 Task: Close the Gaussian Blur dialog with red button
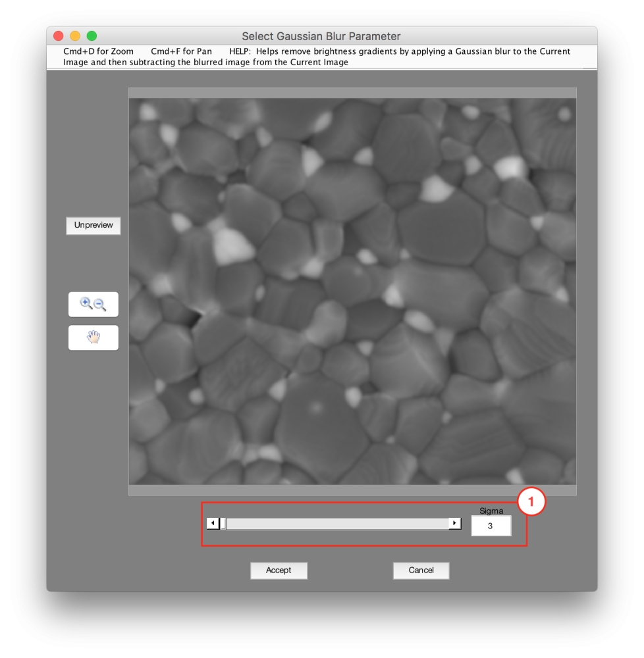point(58,36)
